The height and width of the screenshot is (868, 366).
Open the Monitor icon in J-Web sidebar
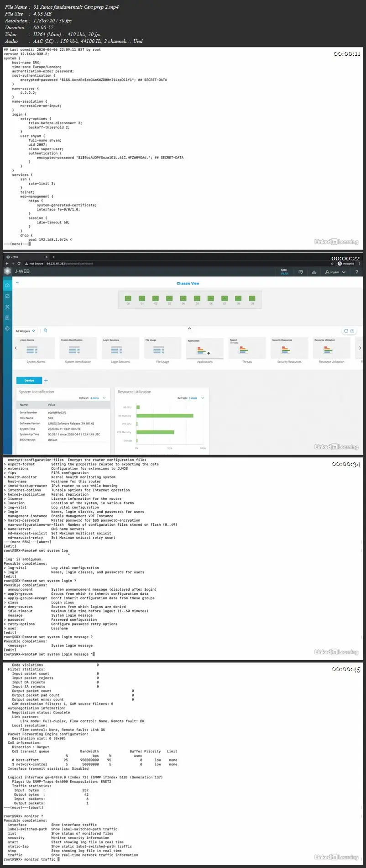(x=7, y=296)
